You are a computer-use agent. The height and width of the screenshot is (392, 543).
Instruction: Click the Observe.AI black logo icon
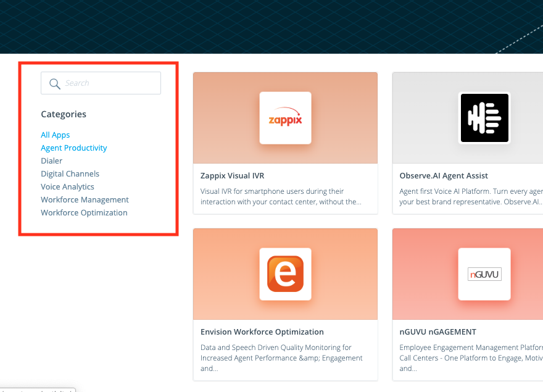click(x=484, y=118)
